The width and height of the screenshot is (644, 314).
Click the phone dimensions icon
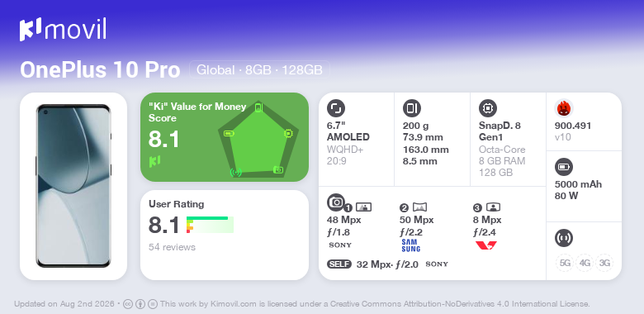(411, 108)
